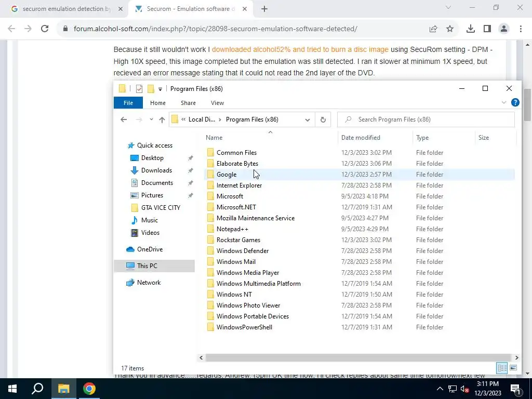Select Quick access in navigation pane
The height and width of the screenshot is (399, 532).
click(155, 145)
